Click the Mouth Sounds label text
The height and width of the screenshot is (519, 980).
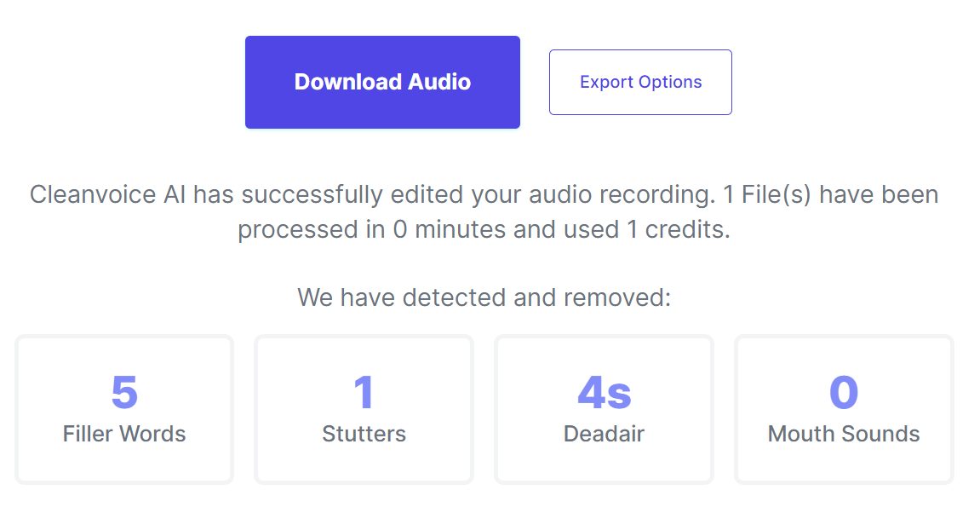click(x=844, y=433)
